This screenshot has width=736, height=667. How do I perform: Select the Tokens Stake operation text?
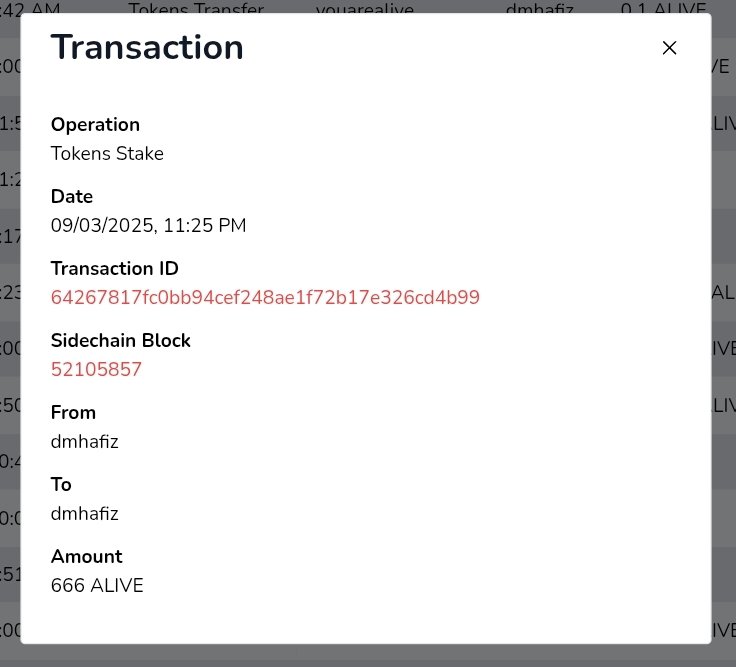click(107, 153)
